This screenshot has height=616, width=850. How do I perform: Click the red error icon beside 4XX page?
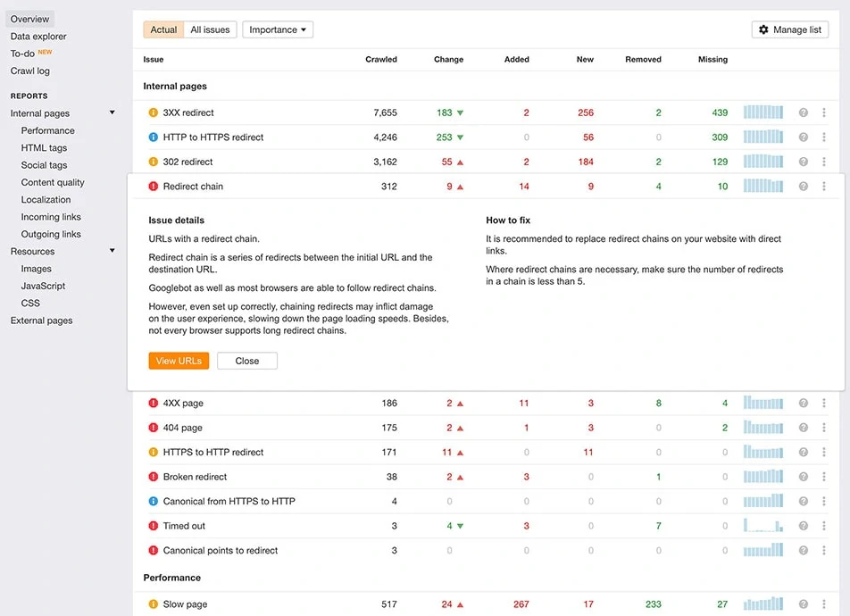point(154,404)
